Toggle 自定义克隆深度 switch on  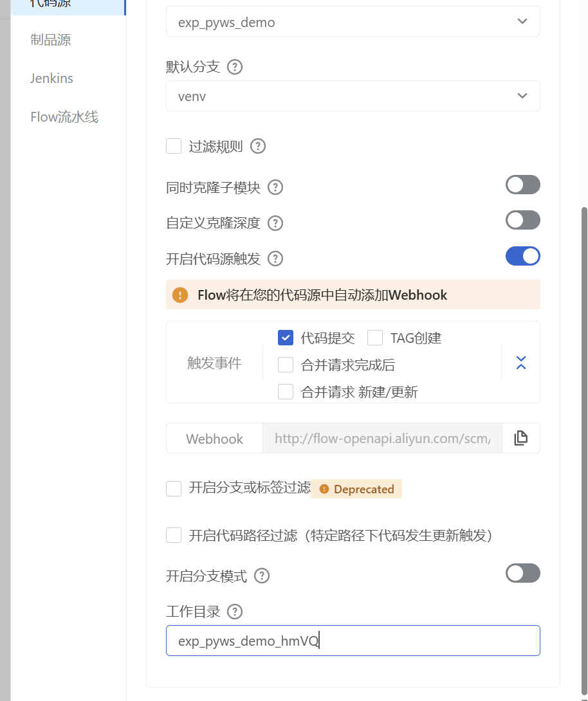523,220
